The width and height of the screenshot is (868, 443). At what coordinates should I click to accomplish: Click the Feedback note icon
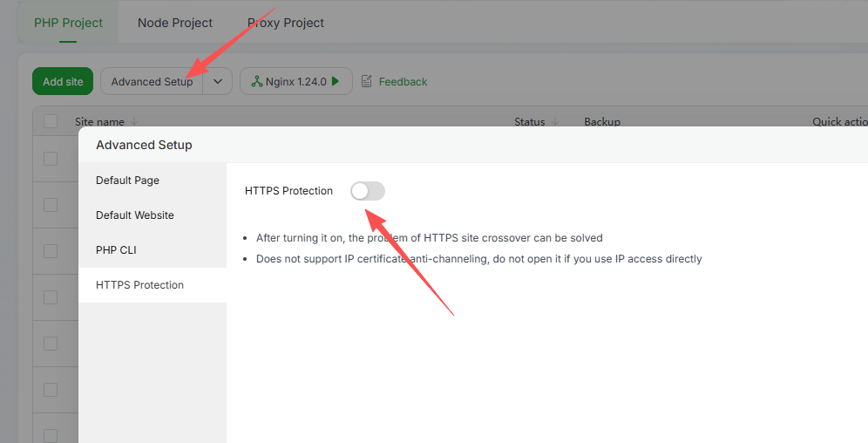tap(366, 81)
